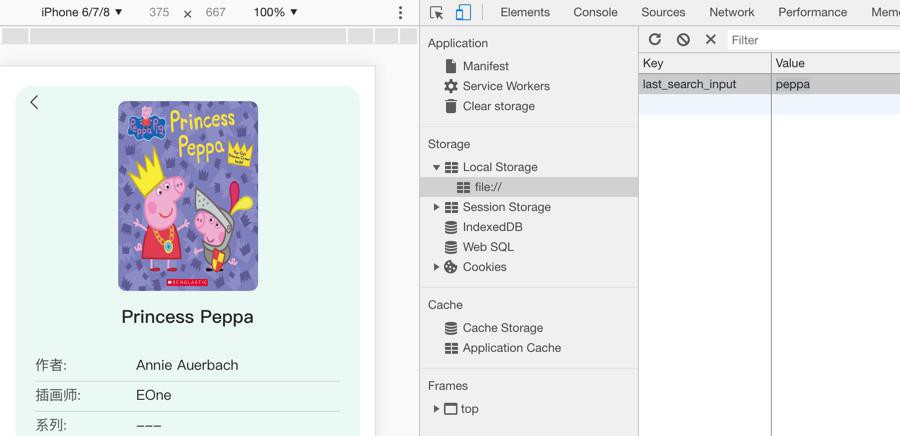Select Web SQL under Storage
Viewport: 900px width, 436px height.
click(488, 247)
